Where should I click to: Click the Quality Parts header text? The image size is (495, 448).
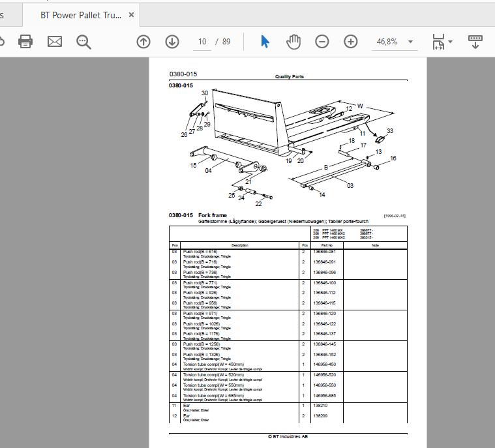(289, 76)
